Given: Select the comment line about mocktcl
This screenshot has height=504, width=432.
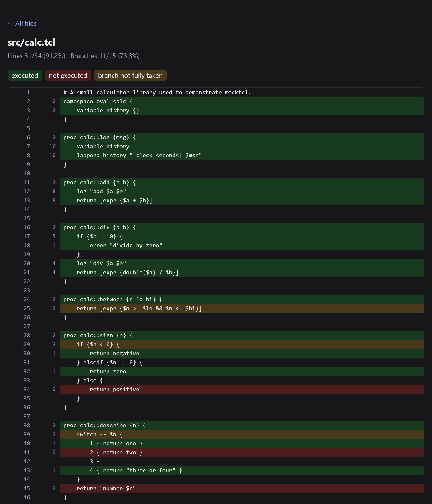Looking at the screenshot, I should click(x=242, y=92).
